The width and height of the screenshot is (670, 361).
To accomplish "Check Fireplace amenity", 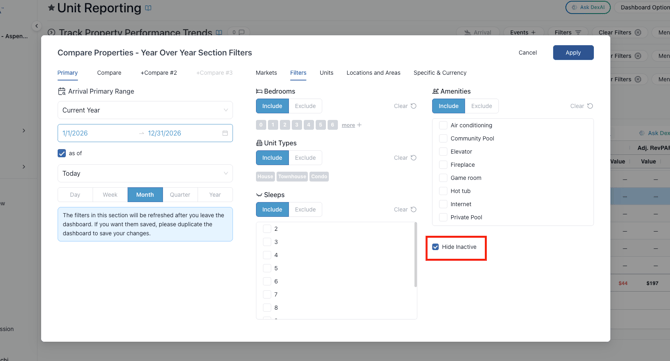I will (x=443, y=164).
